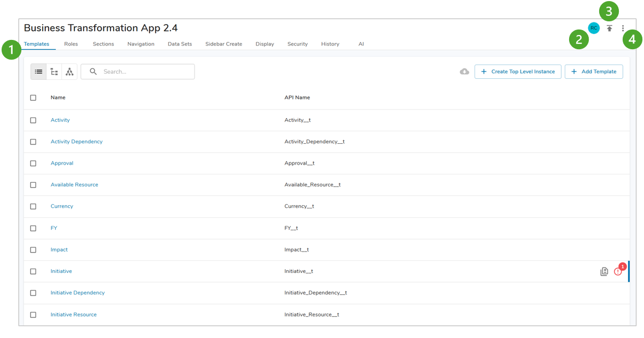Open the Security tab

coord(297,44)
